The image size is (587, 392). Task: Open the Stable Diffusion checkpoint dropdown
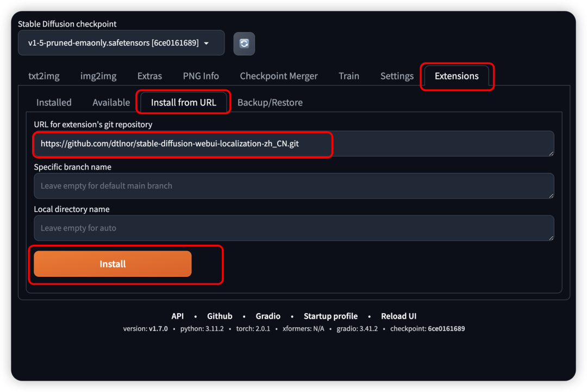pyautogui.click(x=121, y=43)
